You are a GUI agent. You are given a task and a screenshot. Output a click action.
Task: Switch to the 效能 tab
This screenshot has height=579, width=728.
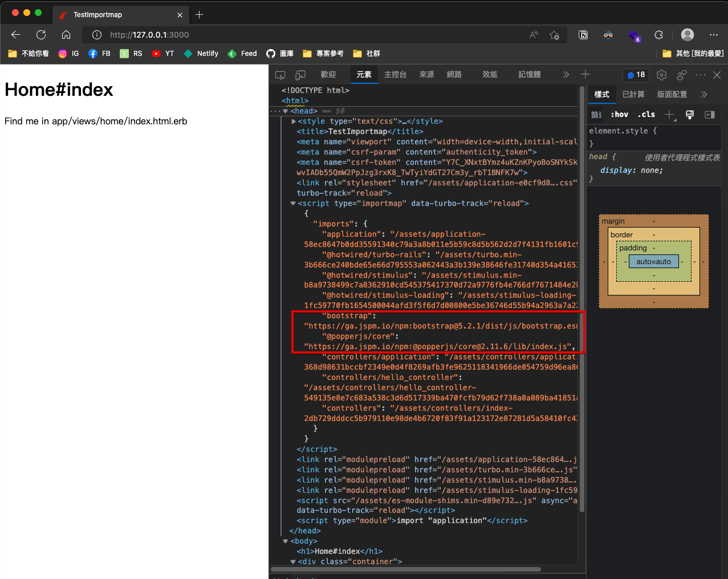click(x=490, y=75)
